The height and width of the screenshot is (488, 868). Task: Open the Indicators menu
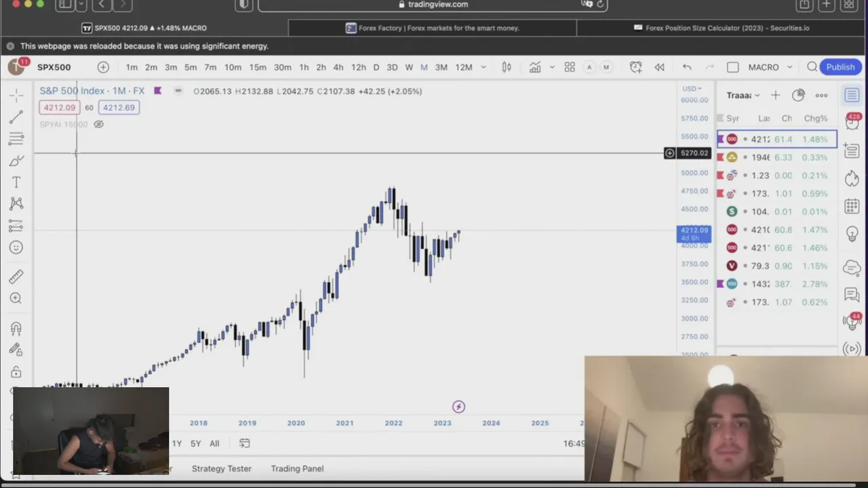535,67
